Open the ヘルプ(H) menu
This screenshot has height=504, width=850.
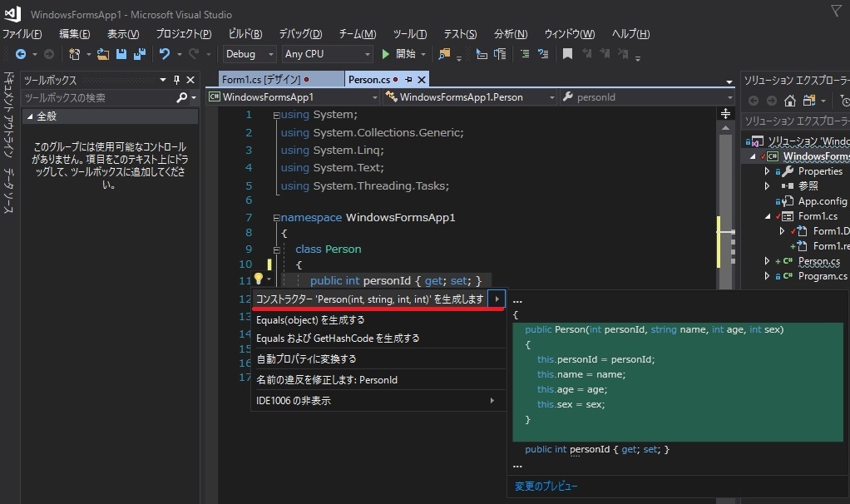(x=630, y=33)
